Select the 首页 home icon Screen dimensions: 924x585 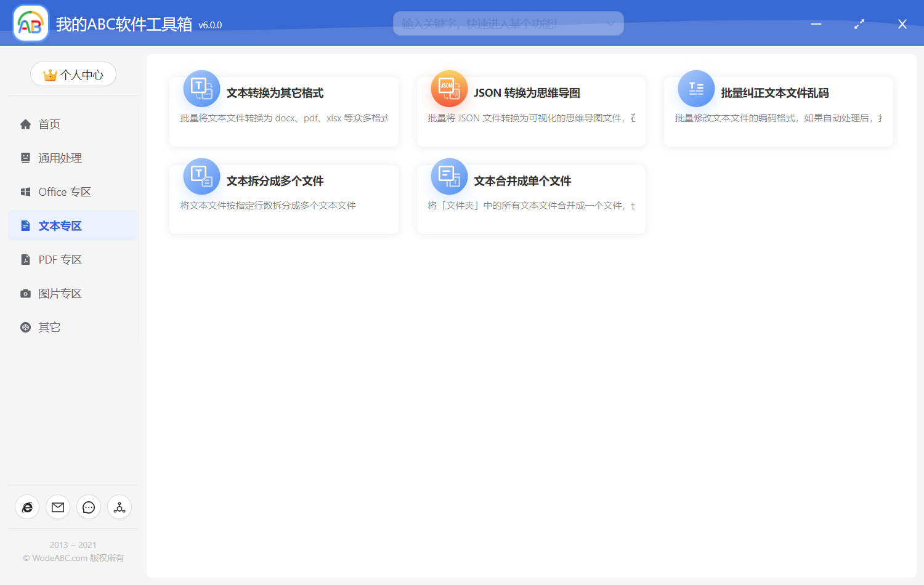(x=25, y=124)
